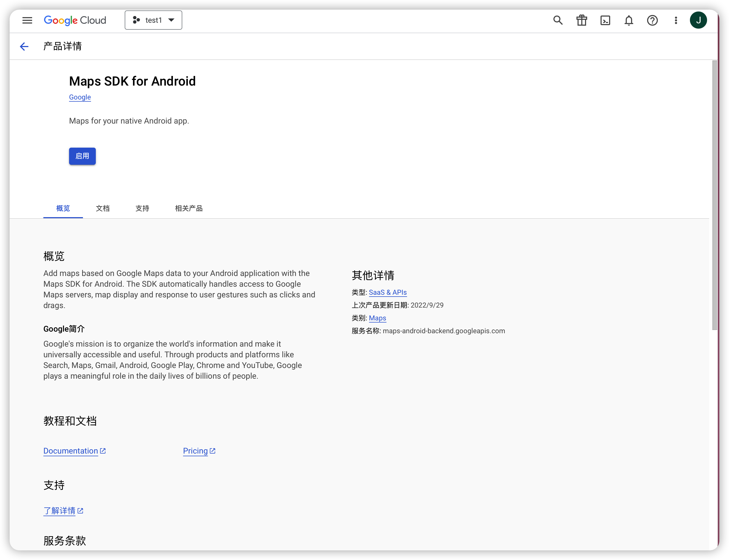
Task: Open the help question mark icon
Action: (652, 20)
